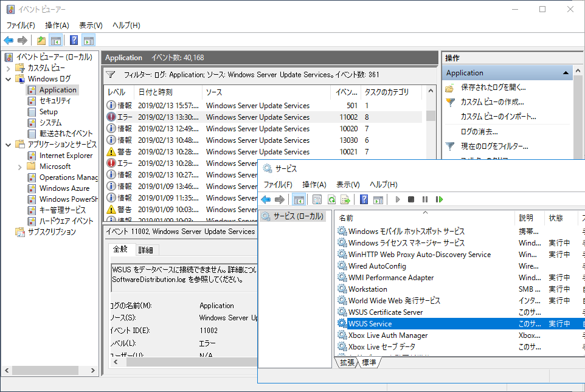This screenshot has width=585, height=392.
Task: Toggle console tree icon in Services toolbar
Action: tap(299, 199)
